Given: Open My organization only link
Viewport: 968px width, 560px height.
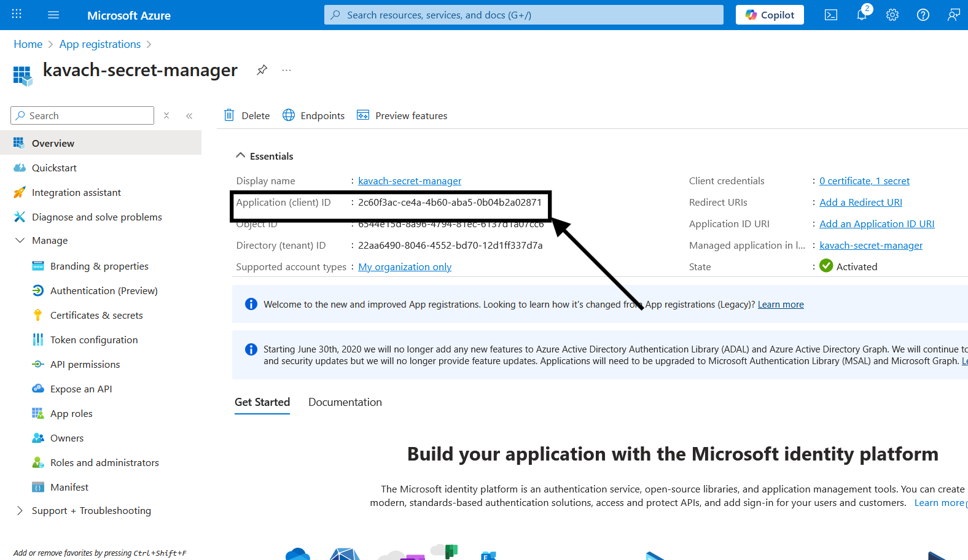Looking at the screenshot, I should (405, 266).
